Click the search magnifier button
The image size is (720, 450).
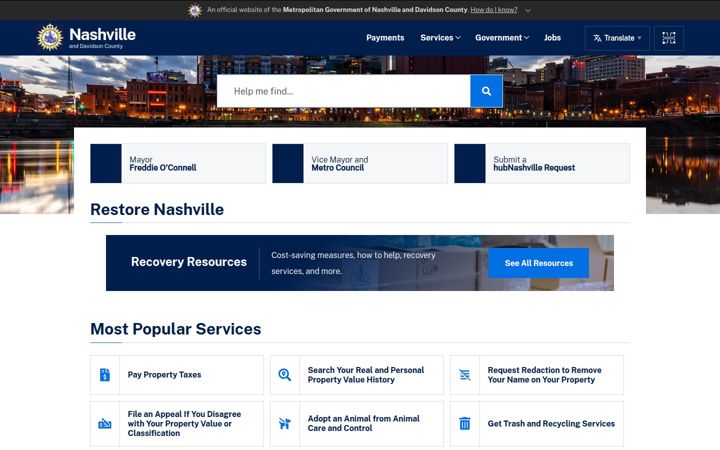tap(486, 91)
